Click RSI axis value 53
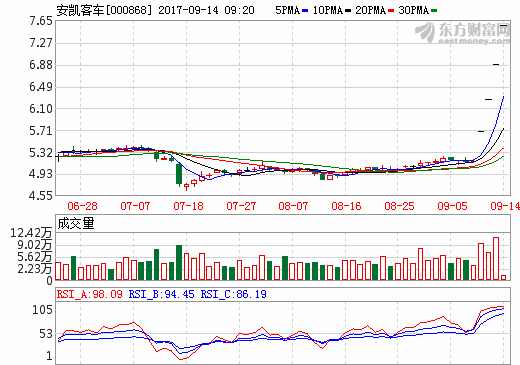Image resolution: width=520 pixels, height=365 pixels. pyautogui.click(x=46, y=334)
